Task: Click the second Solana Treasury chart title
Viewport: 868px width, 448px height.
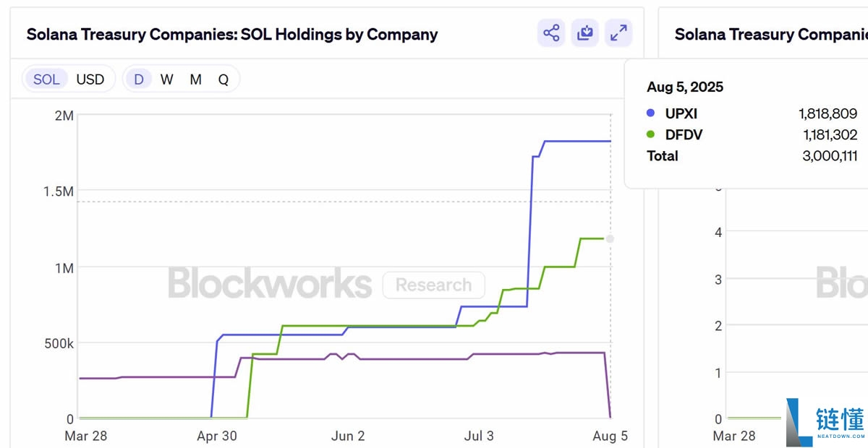Action: [770, 34]
